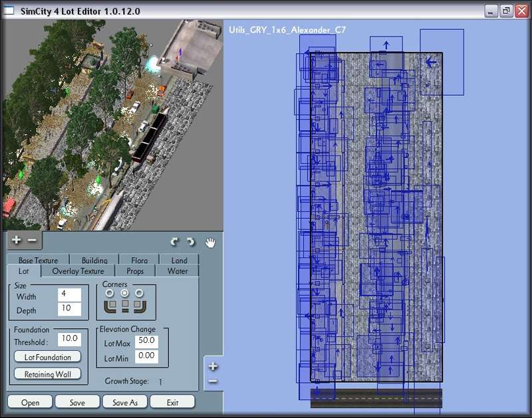
Task: Click the road strip below the lot
Action: pyautogui.click(x=376, y=398)
